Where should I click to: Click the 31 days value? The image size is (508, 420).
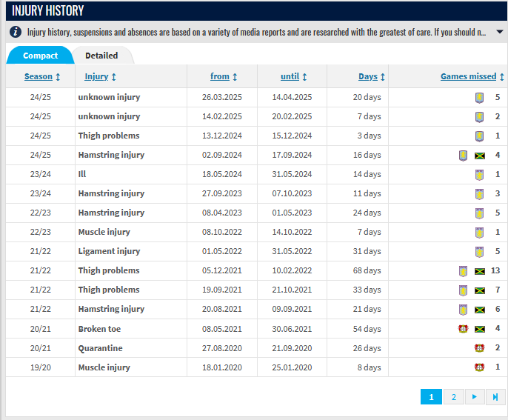[367, 252]
